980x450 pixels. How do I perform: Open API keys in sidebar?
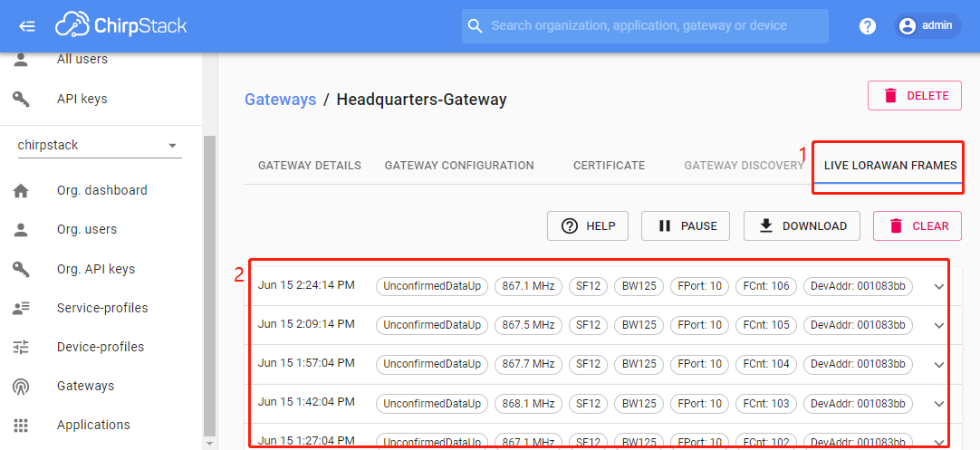click(82, 99)
